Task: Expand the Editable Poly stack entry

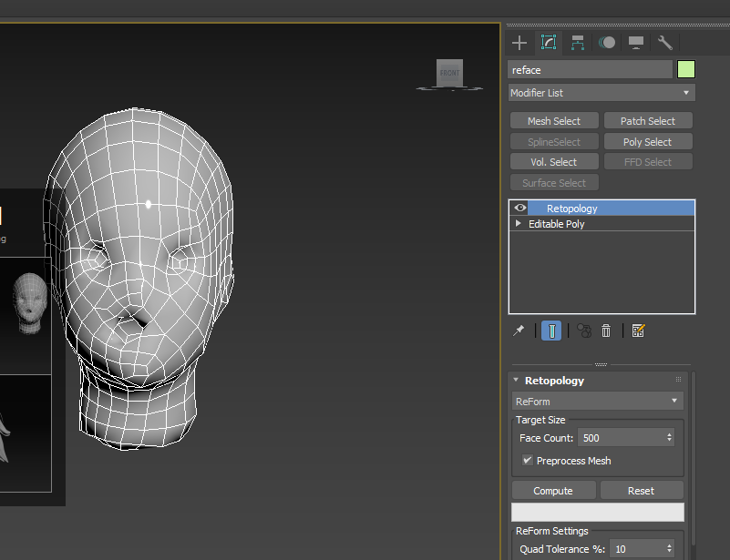Action: (x=519, y=224)
